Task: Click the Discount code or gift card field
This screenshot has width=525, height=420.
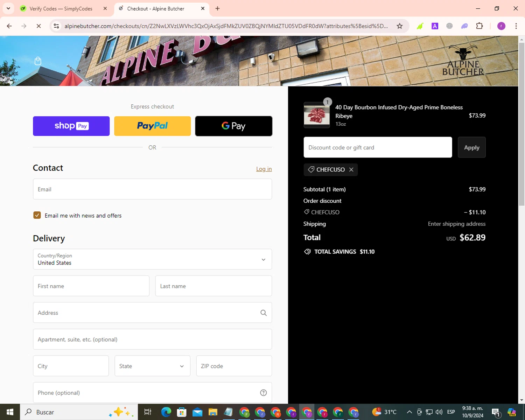Action: [x=378, y=147]
